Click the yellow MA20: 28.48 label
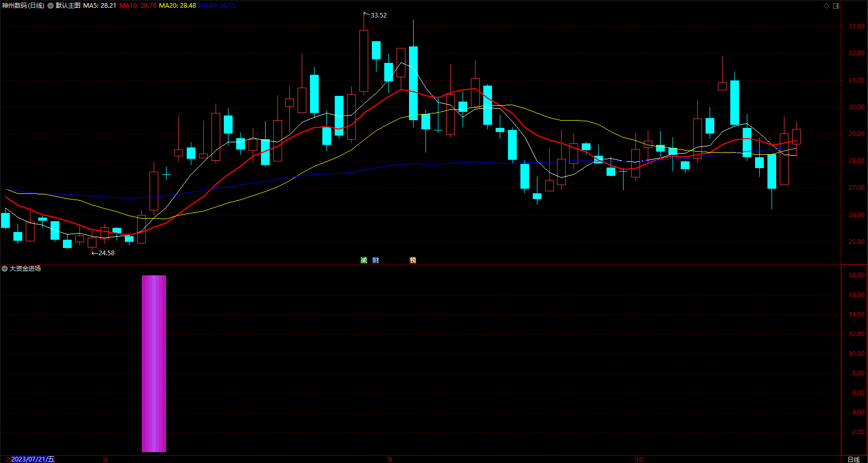The image size is (868, 463). [x=177, y=6]
